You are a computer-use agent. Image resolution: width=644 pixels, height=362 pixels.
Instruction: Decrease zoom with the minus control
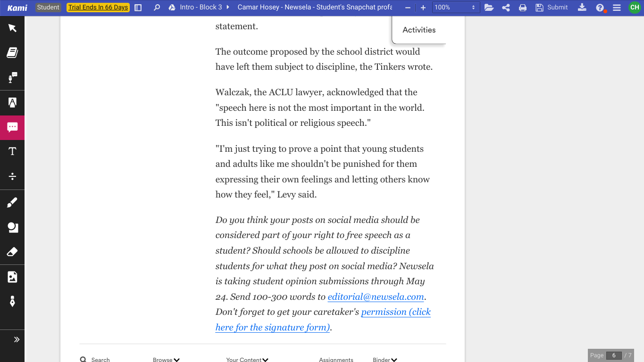pos(407,7)
